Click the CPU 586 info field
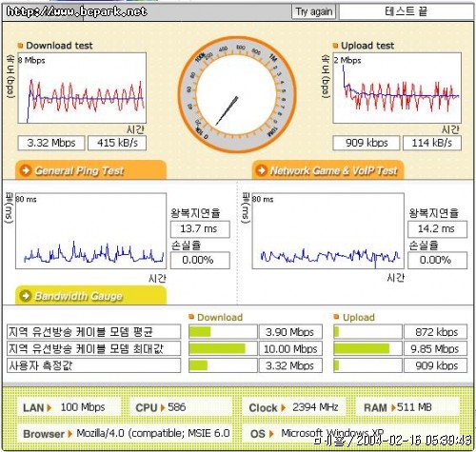476x452 pixels. pyautogui.click(x=181, y=407)
